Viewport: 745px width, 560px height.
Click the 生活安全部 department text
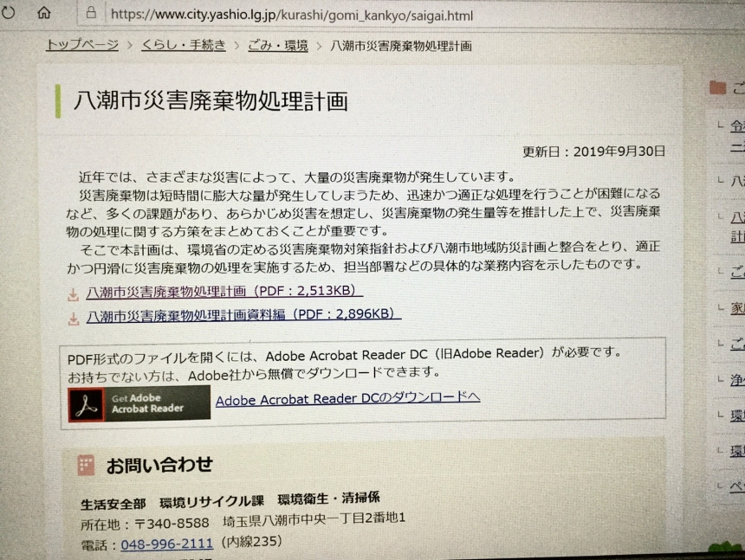point(113,504)
